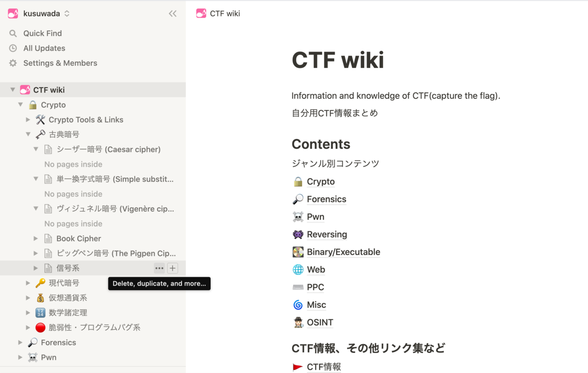
Task: Open the 信号系 more options (…) button
Action: click(159, 268)
